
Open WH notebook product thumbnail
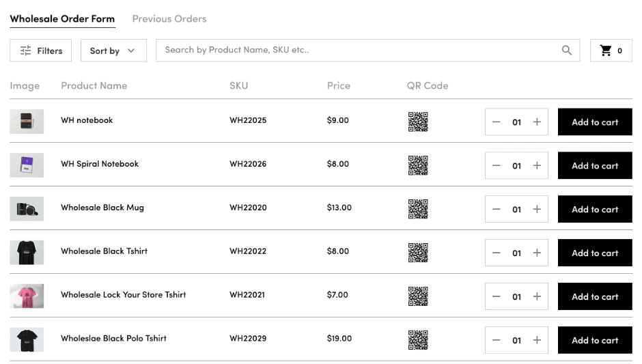27,122
